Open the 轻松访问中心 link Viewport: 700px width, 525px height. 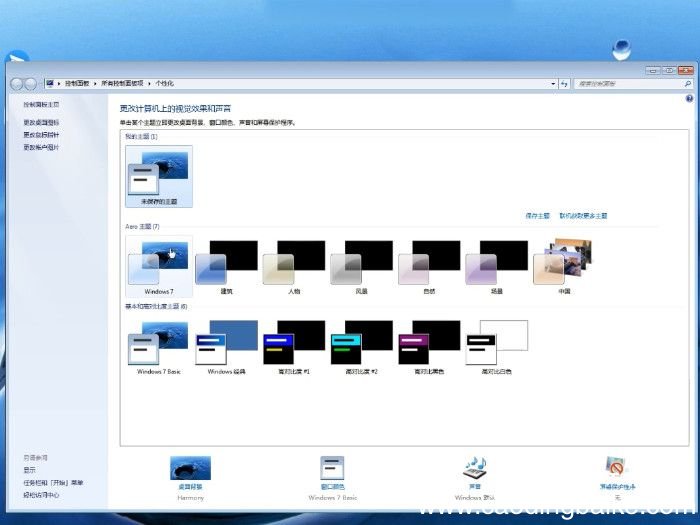(x=41, y=495)
